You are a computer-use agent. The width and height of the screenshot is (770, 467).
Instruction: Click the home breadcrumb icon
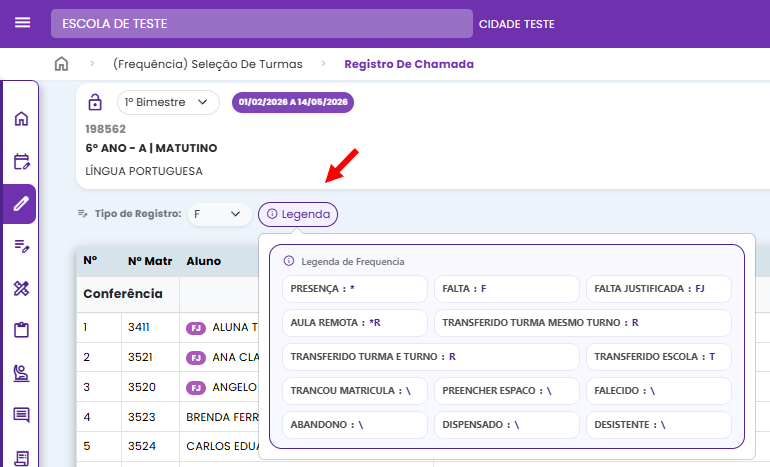tap(61, 64)
